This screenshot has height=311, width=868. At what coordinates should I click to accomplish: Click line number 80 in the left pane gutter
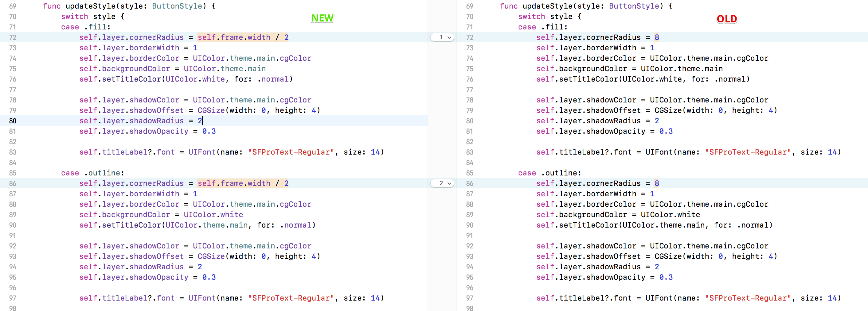(x=13, y=121)
